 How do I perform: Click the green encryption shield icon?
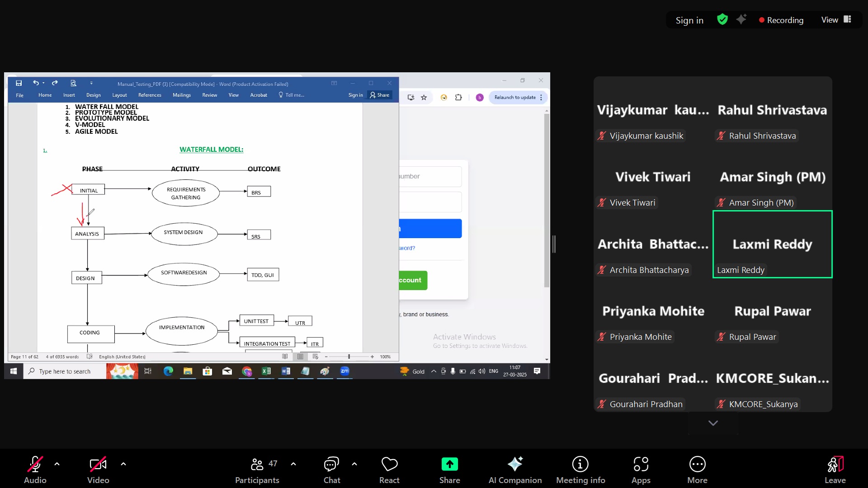[x=722, y=19]
